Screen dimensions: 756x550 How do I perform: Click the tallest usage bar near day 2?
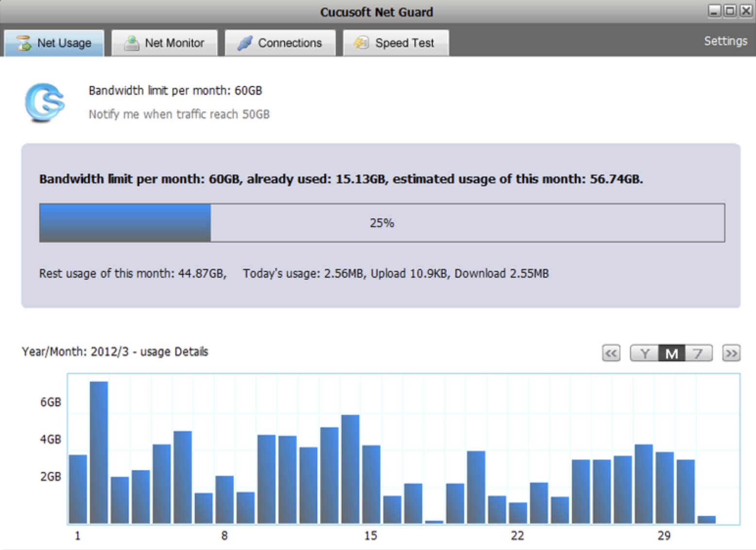coord(98,452)
